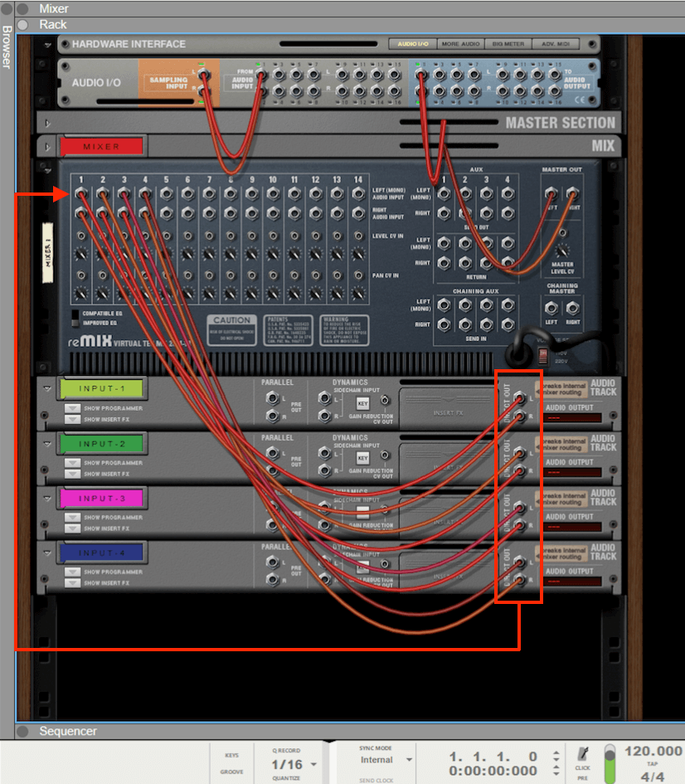Flip the Compatible/Improved EQ switch
Image resolution: width=685 pixels, height=784 pixels.
tap(75, 319)
